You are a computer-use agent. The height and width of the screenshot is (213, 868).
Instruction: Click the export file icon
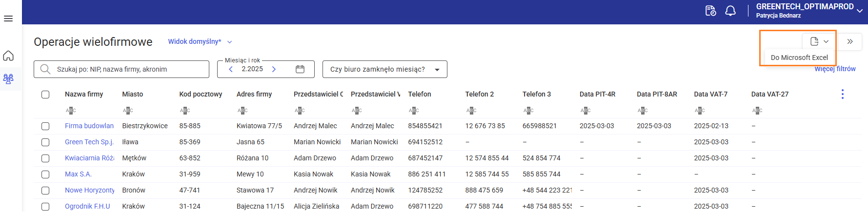coord(814,41)
